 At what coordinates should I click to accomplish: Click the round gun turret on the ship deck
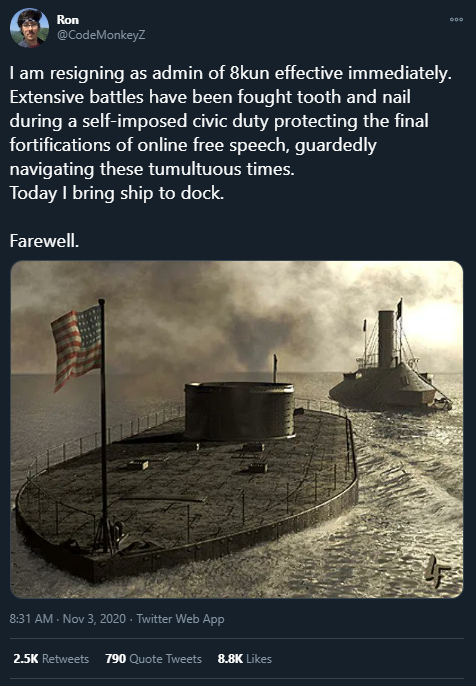coord(239,410)
